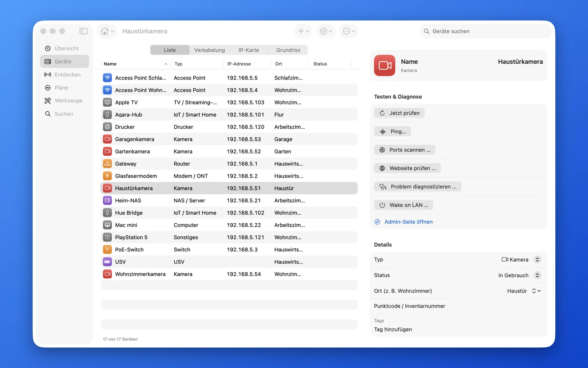Click the Heim-NAS server icon
Image resolution: width=588 pixels, height=368 pixels.
tap(107, 201)
